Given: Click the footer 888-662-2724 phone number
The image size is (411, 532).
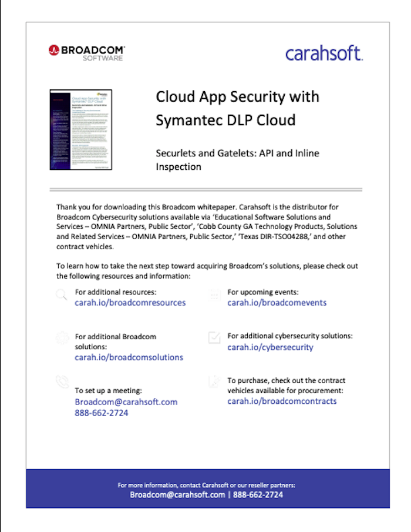Looking at the screenshot, I should [x=258, y=495].
